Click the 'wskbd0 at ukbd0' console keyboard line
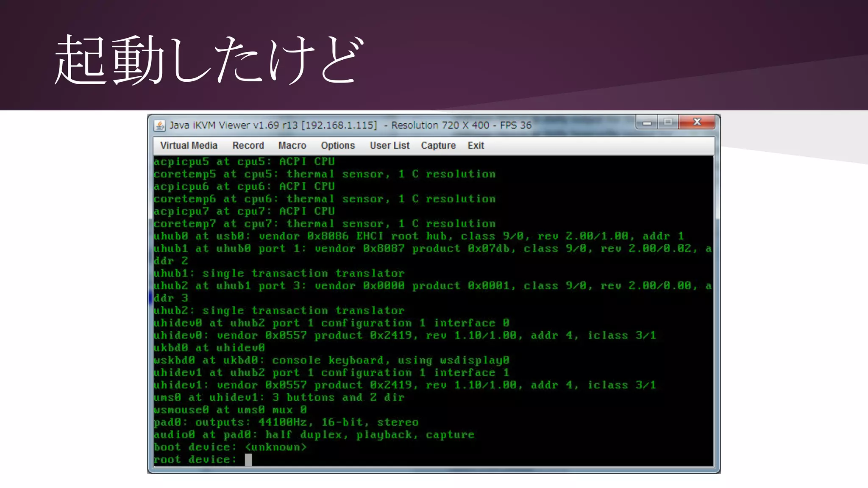868x488 pixels. click(x=331, y=360)
